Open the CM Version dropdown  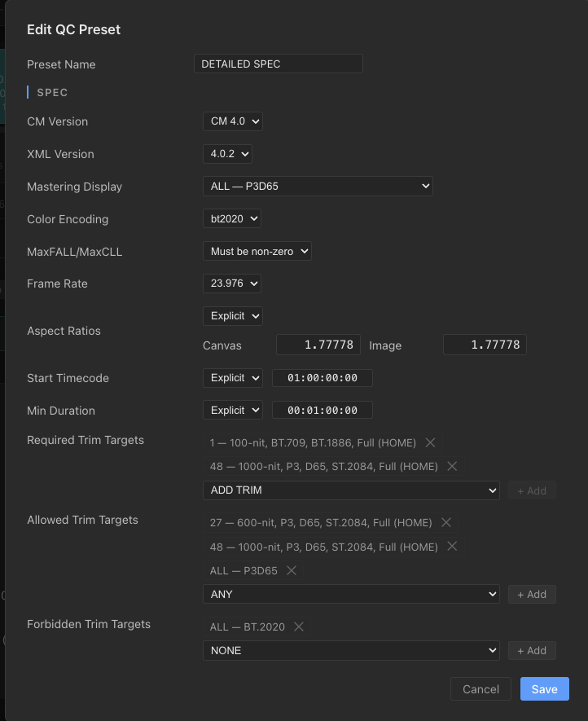click(x=233, y=121)
